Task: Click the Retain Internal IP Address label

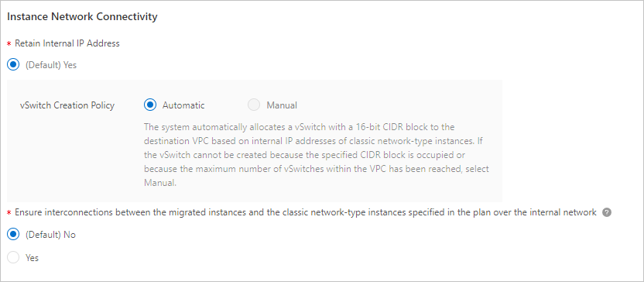Action: coord(67,43)
